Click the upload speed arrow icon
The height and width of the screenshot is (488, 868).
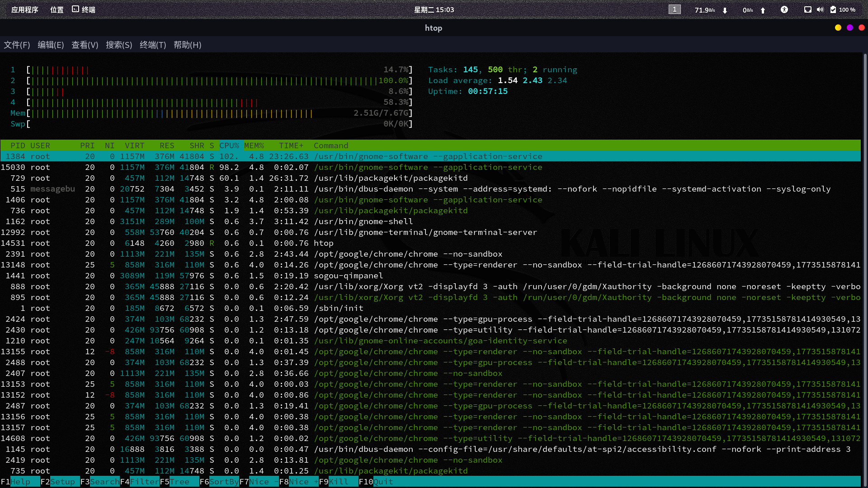[763, 10]
